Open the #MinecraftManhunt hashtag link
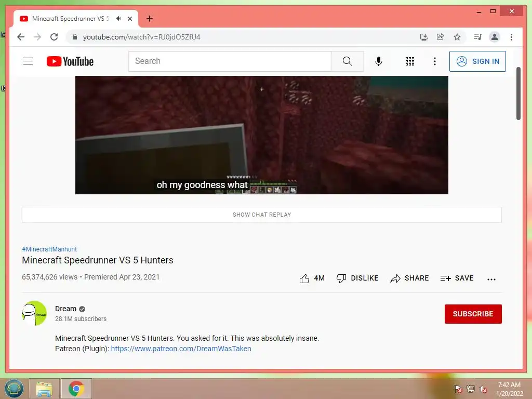The height and width of the screenshot is (399, 532). (49, 249)
